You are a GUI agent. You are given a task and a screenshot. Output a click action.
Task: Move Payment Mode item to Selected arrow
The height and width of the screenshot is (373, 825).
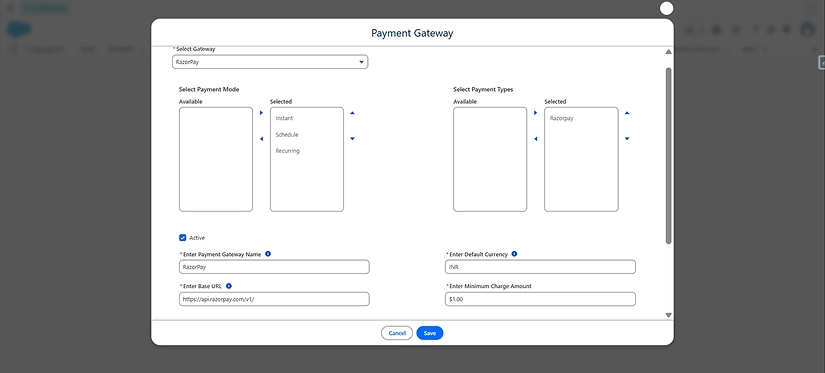(261, 113)
